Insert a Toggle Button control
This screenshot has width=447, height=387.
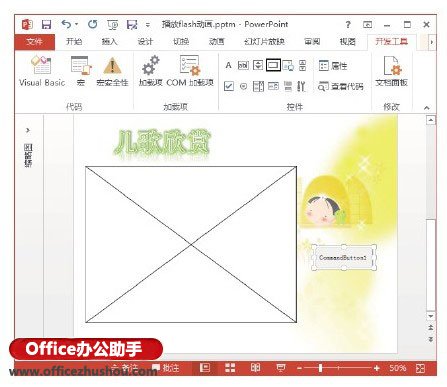coord(287,86)
